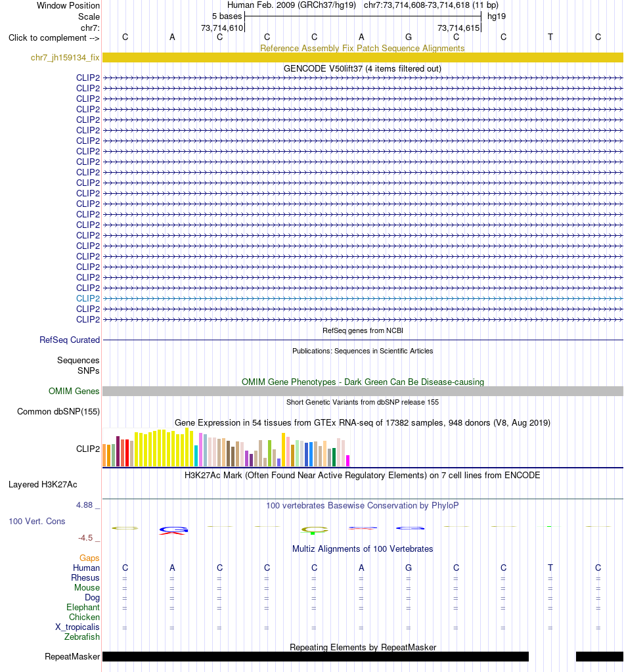Click the 'X_tropicalis' species label
Viewport: 624px width, 672px height.
pos(78,627)
